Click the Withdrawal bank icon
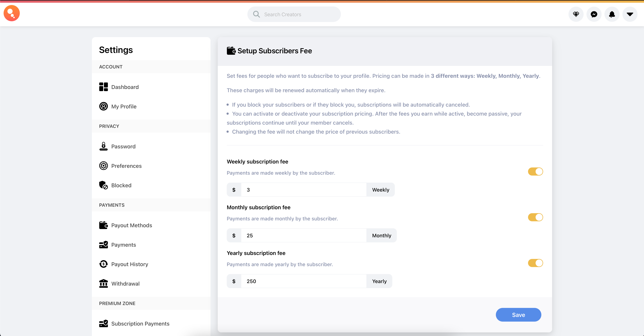 point(103,284)
